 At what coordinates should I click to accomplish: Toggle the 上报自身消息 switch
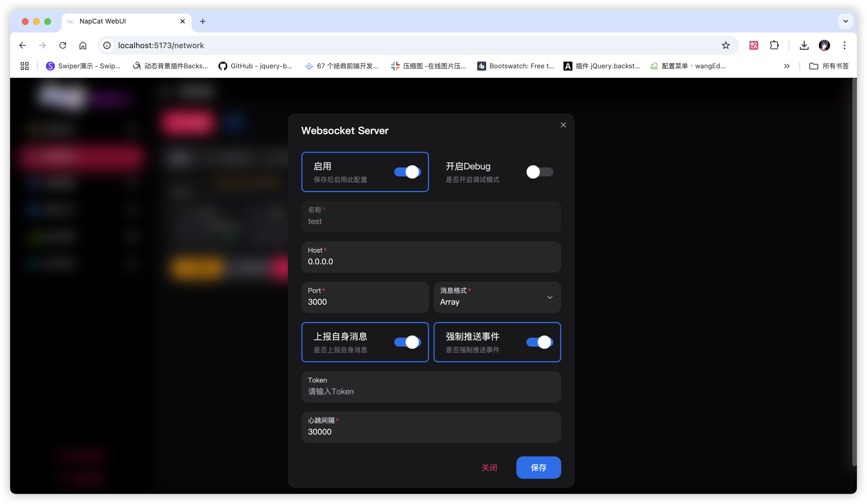point(407,342)
